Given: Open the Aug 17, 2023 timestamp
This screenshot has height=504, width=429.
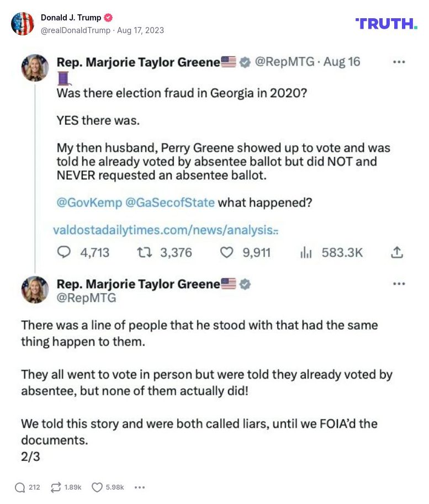Looking at the screenshot, I should tap(140, 30).
